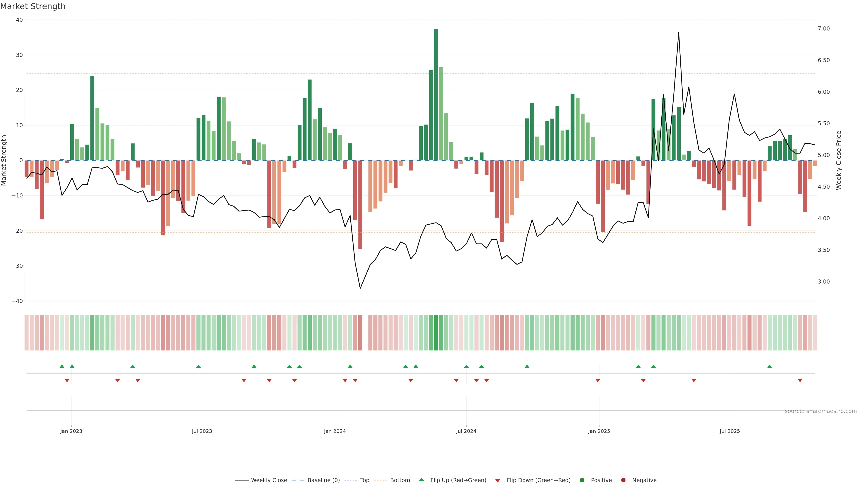Click the red Negative circle legend icon
868x488 pixels.
coord(623,480)
